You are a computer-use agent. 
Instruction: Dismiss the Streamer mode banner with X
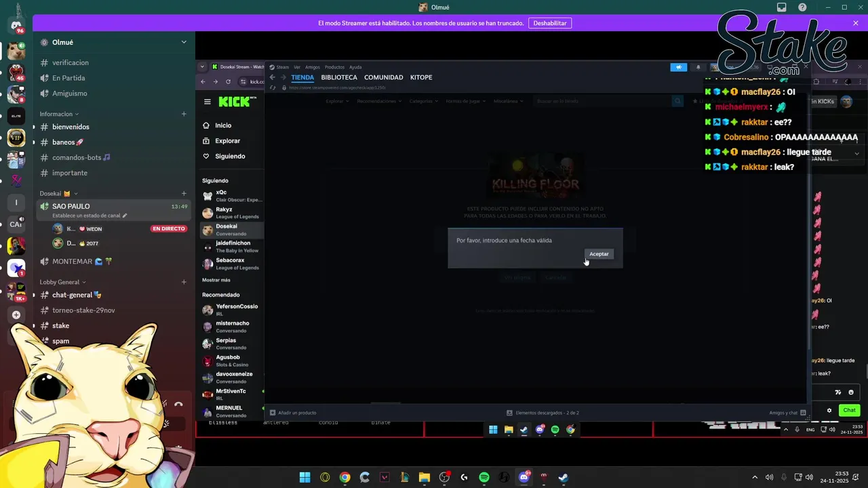pos(856,23)
